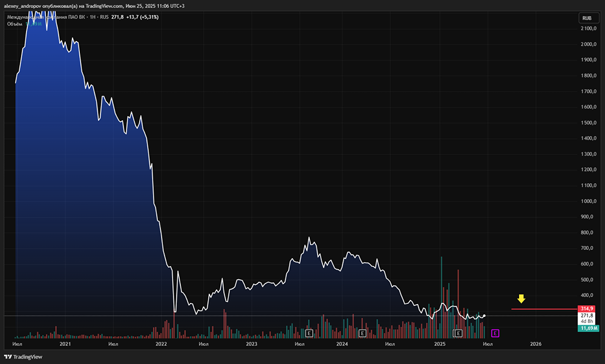
Task: Click the 1 900,0 price axis label
Action: point(589,60)
